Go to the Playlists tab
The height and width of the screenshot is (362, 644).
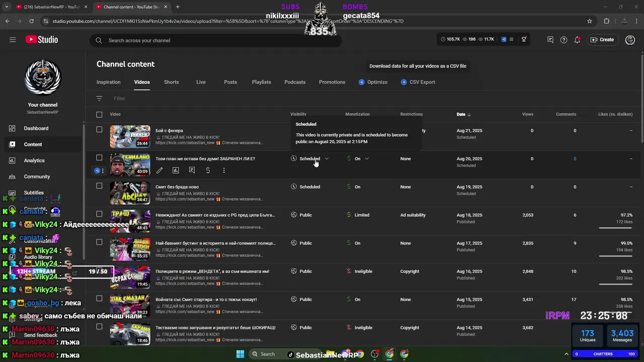click(261, 82)
